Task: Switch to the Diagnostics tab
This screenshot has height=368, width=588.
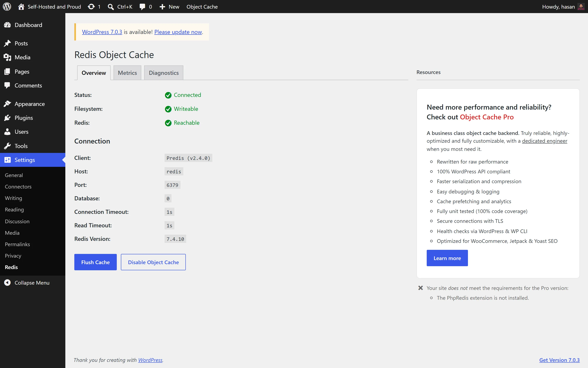Action: pos(164,73)
